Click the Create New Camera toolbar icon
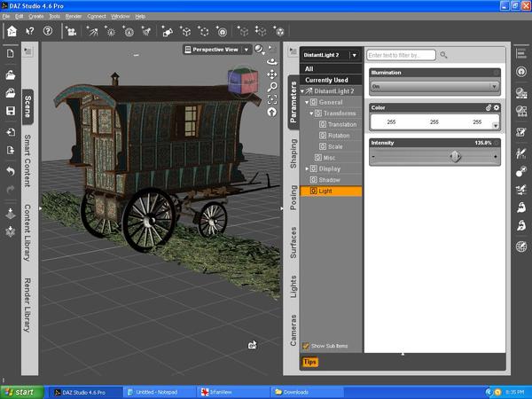 [71, 31]
